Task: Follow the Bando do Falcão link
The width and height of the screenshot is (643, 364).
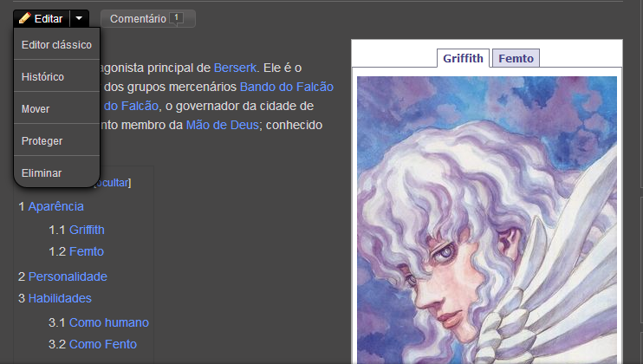Action: [287, 87]
